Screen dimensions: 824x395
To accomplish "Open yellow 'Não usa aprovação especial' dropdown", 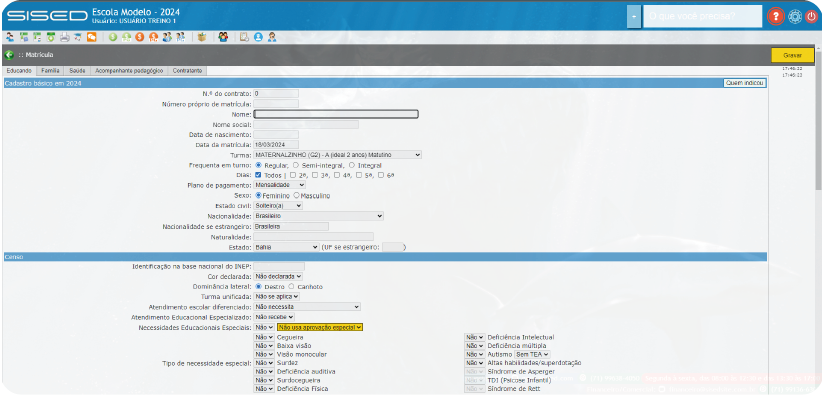I will [x=320, y=327].
